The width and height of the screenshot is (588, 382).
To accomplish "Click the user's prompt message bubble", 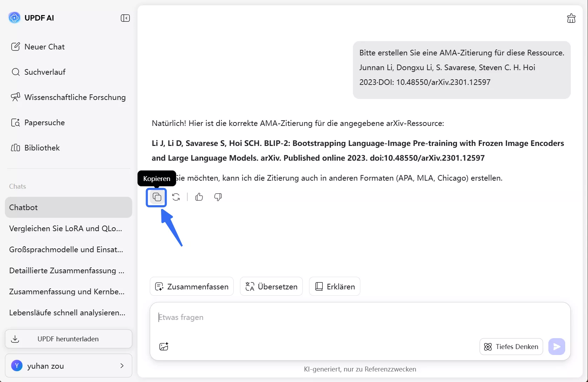I will pos(462,70).
